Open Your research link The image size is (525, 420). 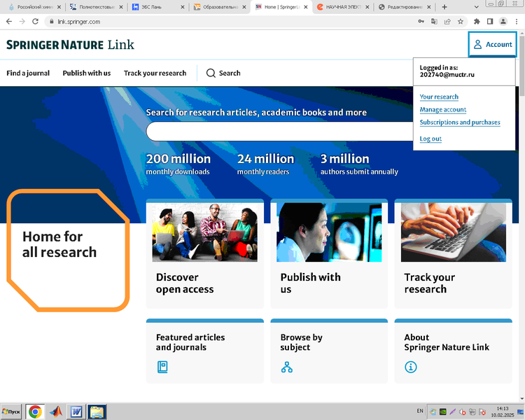point(439,97)
